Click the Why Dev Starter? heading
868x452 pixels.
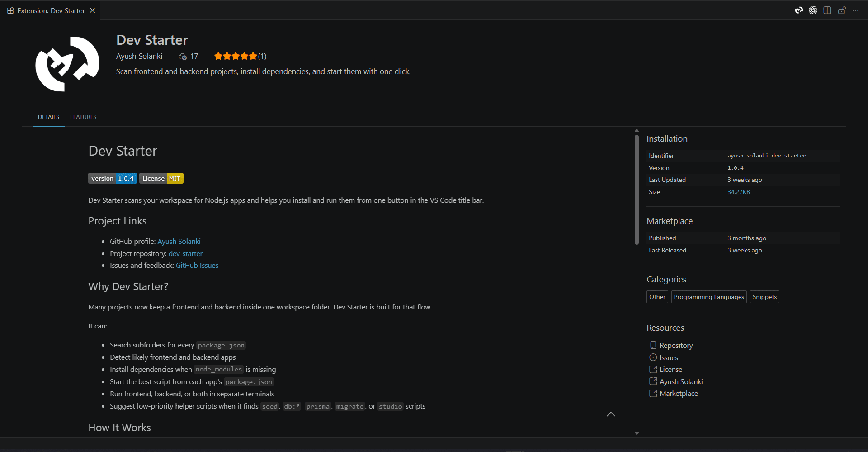[x=128, y=286]
